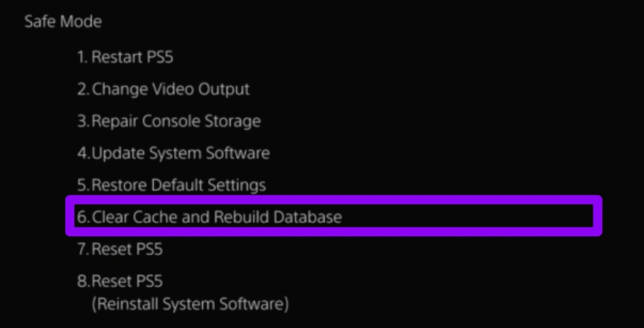Click the number 8 before the last option
This screenshot has width=644, height=328.
coord(82,280)
